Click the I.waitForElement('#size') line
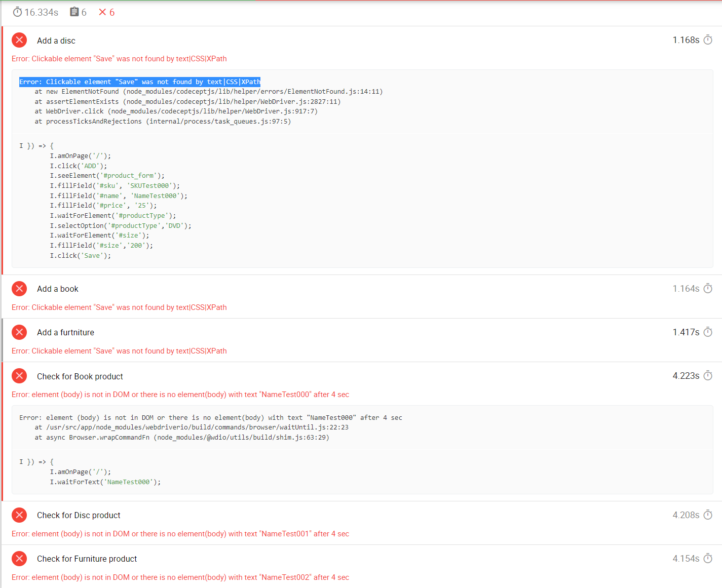 tap(100, 235)
